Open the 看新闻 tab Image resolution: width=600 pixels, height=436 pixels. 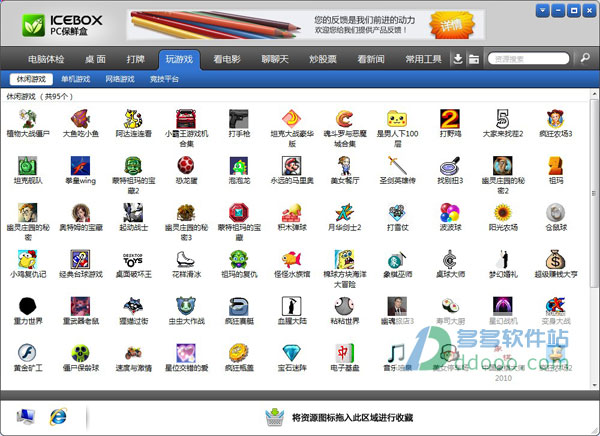click(370, 59)
